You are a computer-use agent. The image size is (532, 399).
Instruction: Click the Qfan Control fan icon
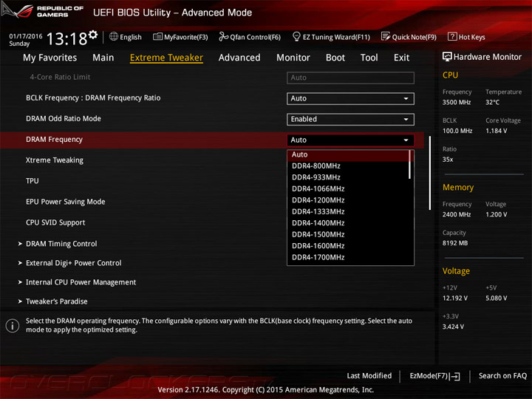pos(223,36)
